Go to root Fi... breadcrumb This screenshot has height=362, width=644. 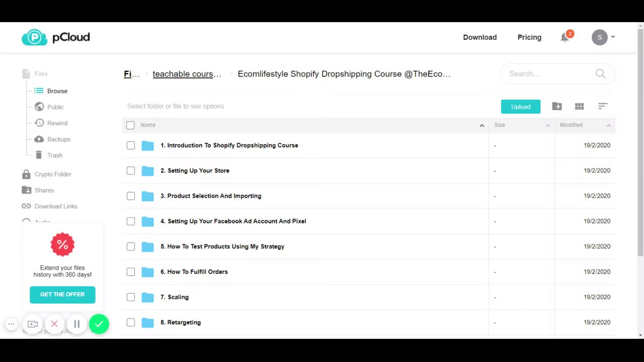click(132, 74)
